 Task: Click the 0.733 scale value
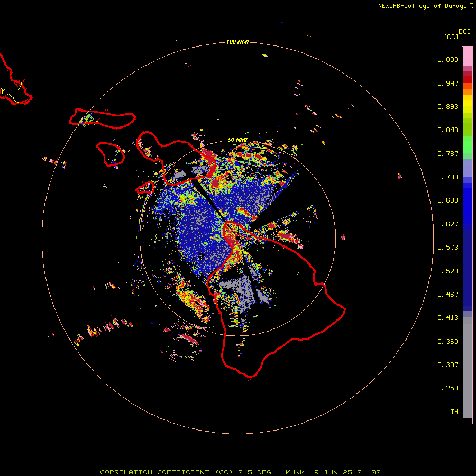coord(448,177)
